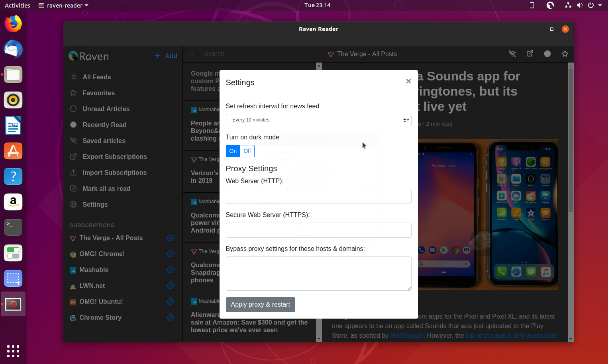Launch Firefox from the dock

(13, 23)
